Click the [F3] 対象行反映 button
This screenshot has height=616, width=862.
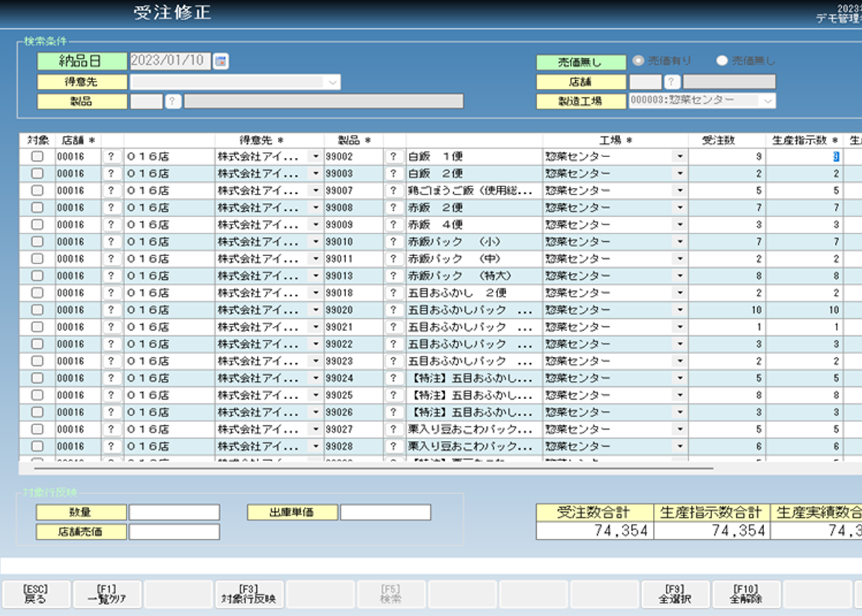pos(249,594)
